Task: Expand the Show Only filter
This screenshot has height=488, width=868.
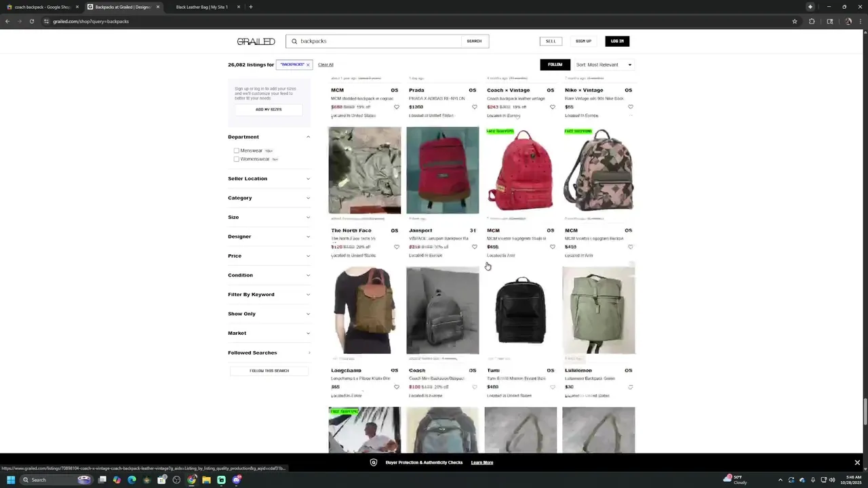Action: (x=269, y=314)
